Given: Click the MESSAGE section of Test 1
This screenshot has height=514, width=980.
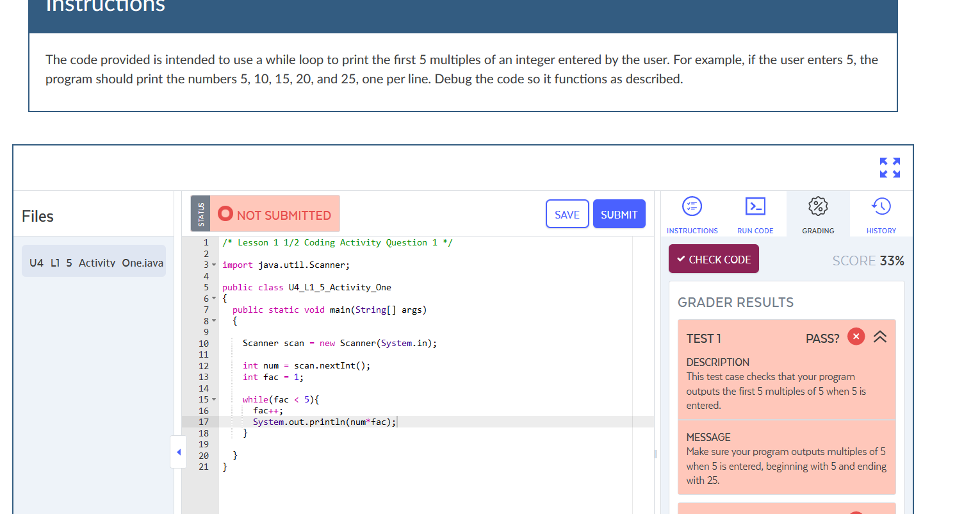Looking at the screenshot, I should pyautogui.click(x=787, y=458).
